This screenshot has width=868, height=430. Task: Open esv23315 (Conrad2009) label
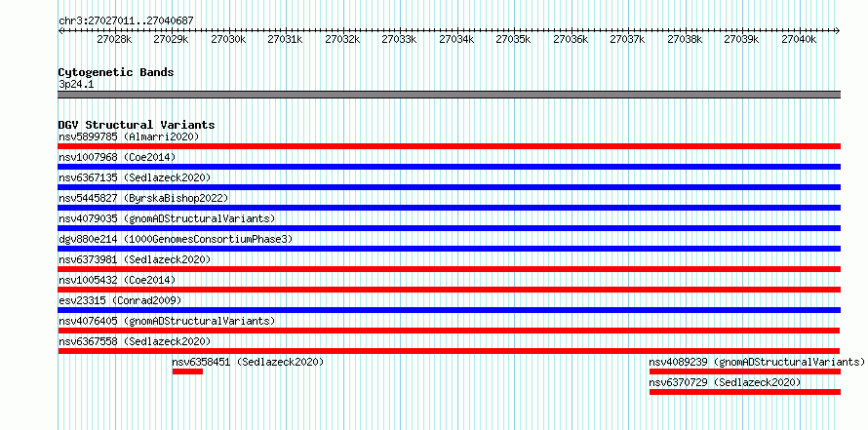[x=120, y=300]
